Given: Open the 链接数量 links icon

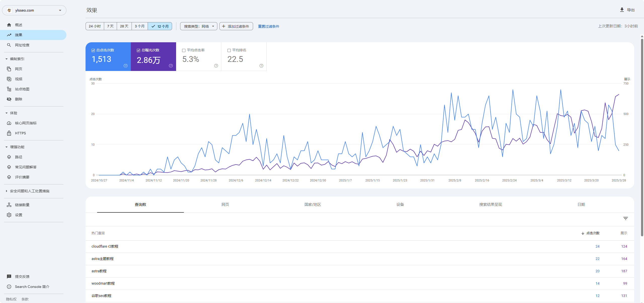Looking at the screenshot, I should 9,205.
